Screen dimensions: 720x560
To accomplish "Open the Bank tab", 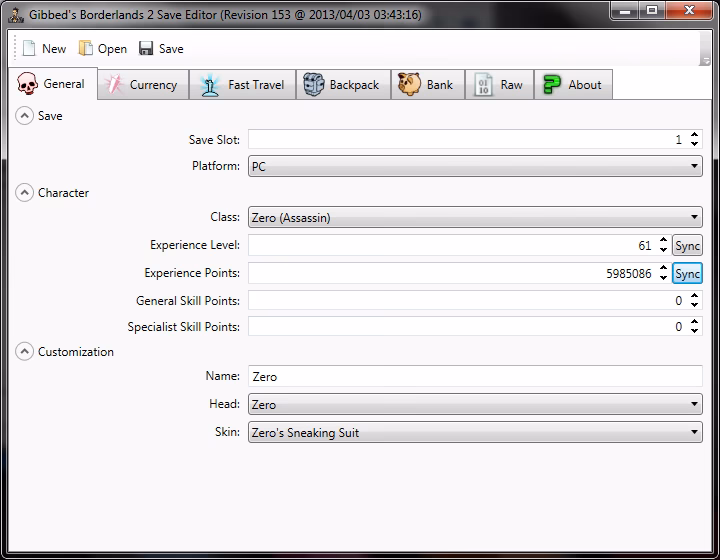I will (x=428, y=84).
